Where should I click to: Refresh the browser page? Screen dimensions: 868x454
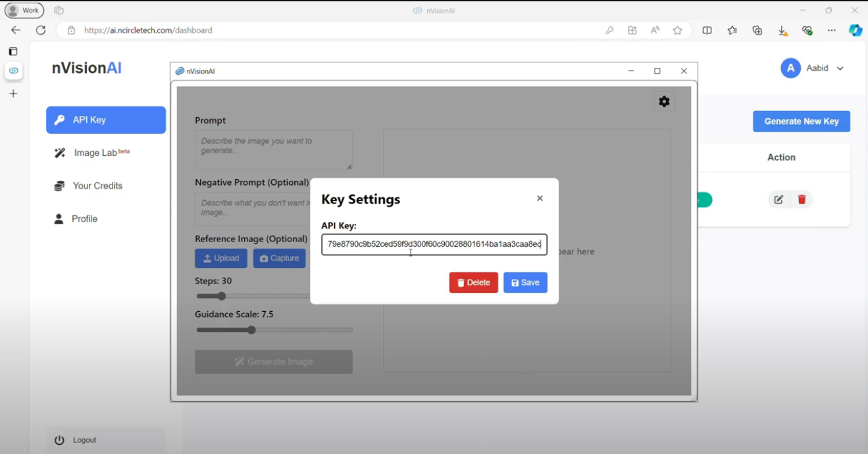[x=41, y=30]
